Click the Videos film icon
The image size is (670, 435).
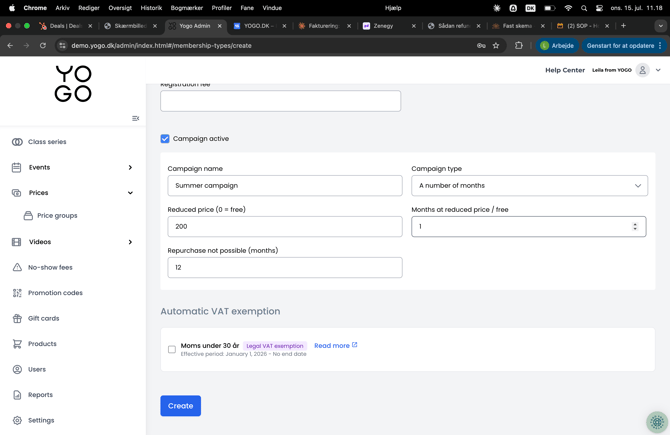16,242
